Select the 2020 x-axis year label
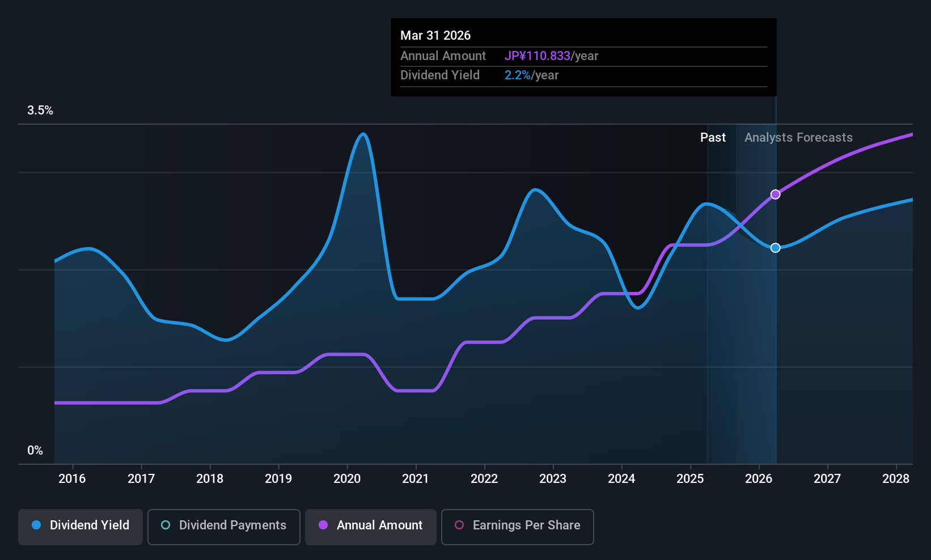 [x=347, y=479]
